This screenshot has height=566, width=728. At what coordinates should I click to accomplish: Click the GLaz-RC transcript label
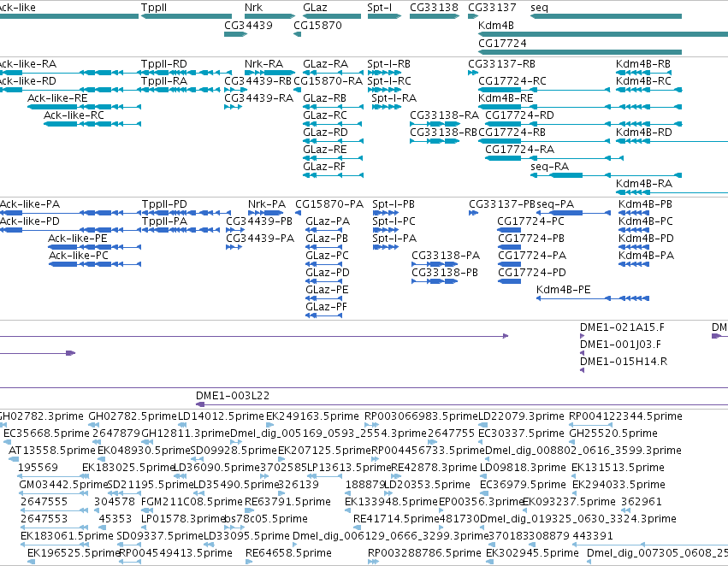324,115
